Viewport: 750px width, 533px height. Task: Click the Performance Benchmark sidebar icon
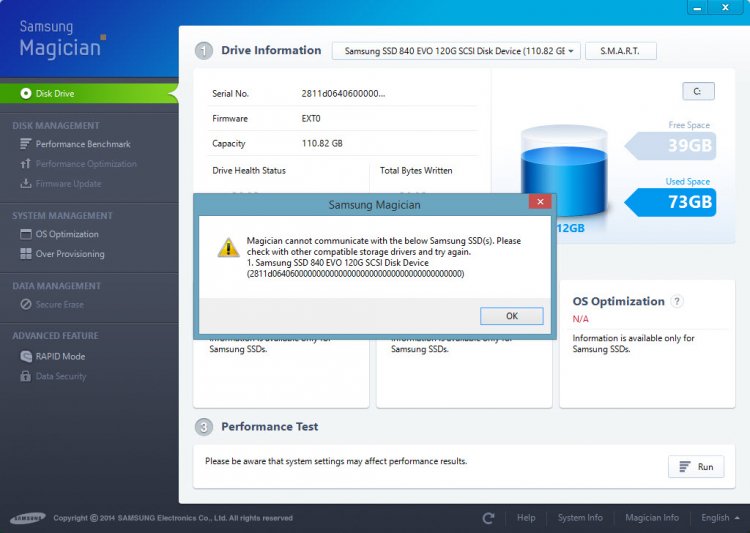coord(25,144)
